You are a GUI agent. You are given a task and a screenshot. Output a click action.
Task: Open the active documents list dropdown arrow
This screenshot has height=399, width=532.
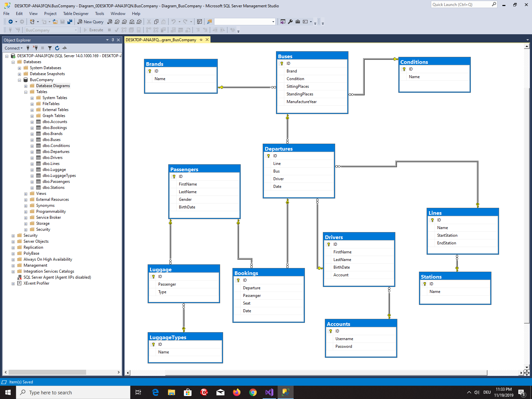(x=528, y=40)
